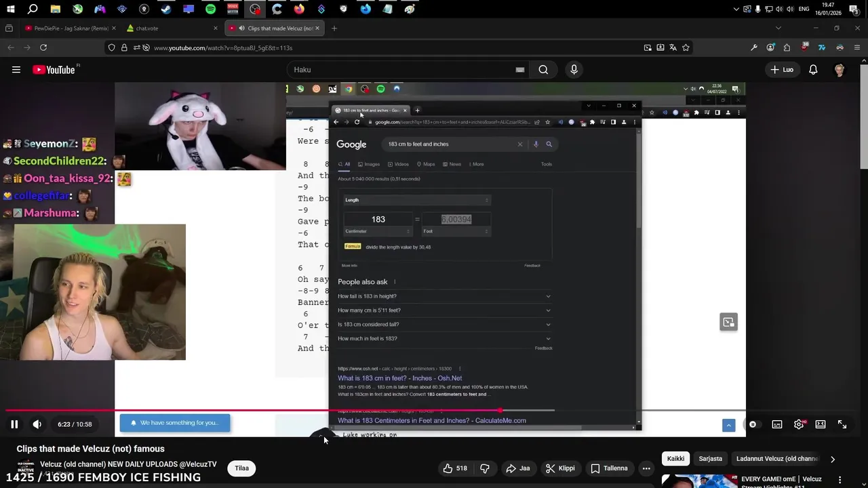This screenshot has width=868, height=488.
Task: Open the YouTube notifications bell
Action: [813, 70]
